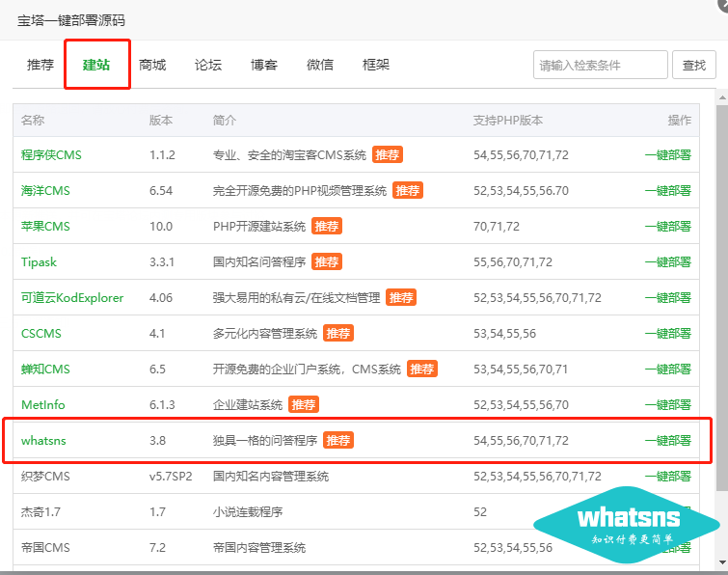
Task: Click 一键部署 for 海洋CMS
Action: click(x=667, y=191)
